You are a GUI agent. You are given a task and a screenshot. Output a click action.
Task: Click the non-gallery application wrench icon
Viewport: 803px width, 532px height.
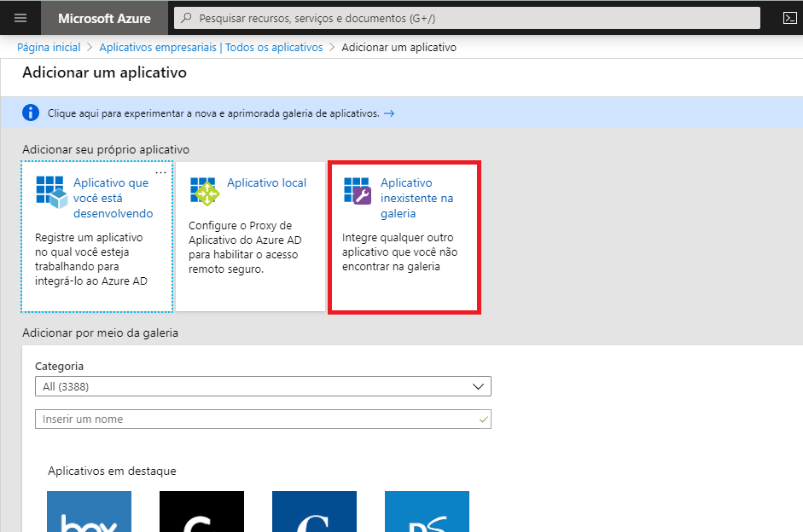click(x=358, y=191)
